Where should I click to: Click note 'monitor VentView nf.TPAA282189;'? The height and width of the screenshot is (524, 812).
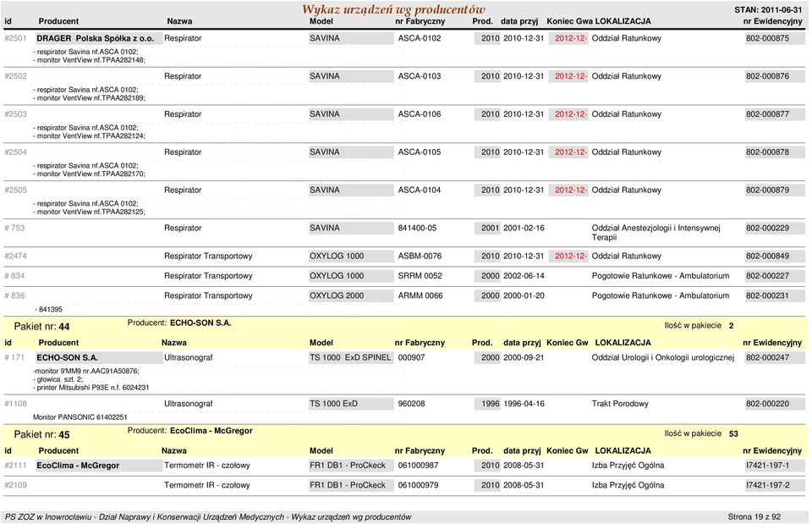tap(91, 98)
